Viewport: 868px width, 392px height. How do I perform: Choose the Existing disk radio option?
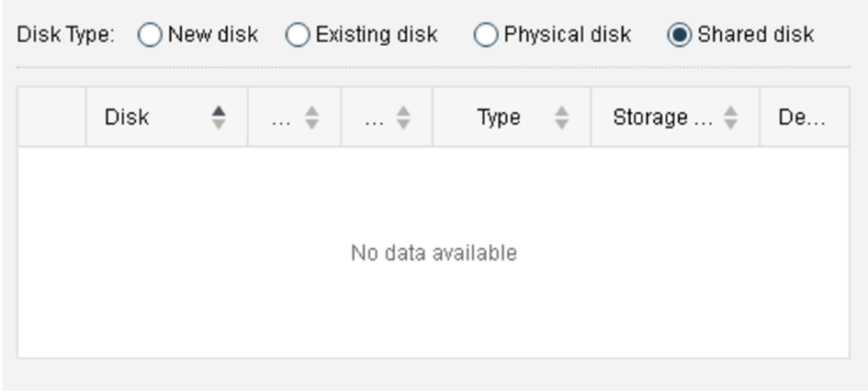tap(299, 35)
